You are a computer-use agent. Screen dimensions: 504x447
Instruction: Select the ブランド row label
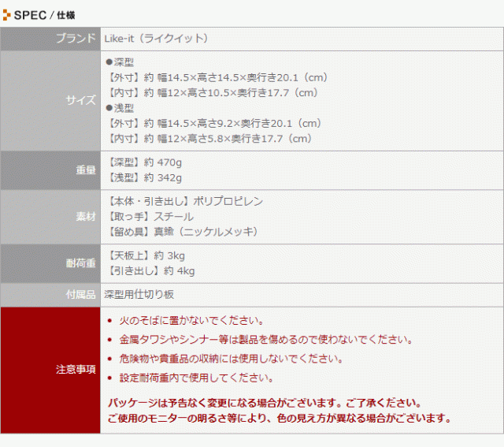coord(76,38)
